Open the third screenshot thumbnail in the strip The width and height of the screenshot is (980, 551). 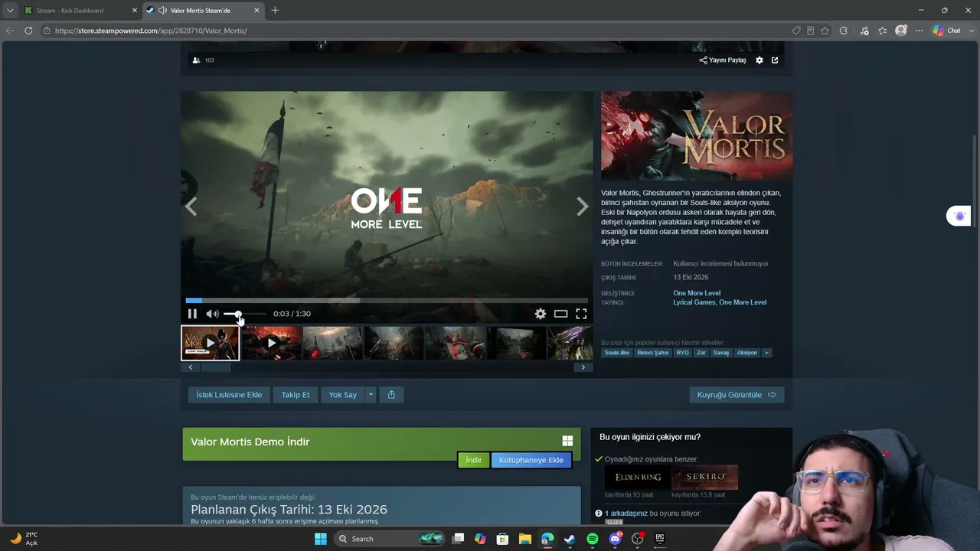click(332, 343)
